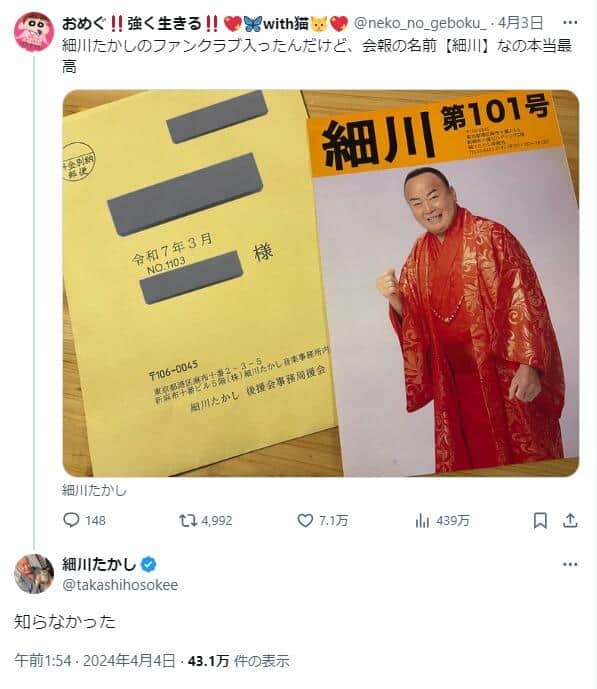Share the tweet via upload icon
Image resolution: width=597 pixels, height=689 pixels.
pyautogui.click(x=570, y=521)
